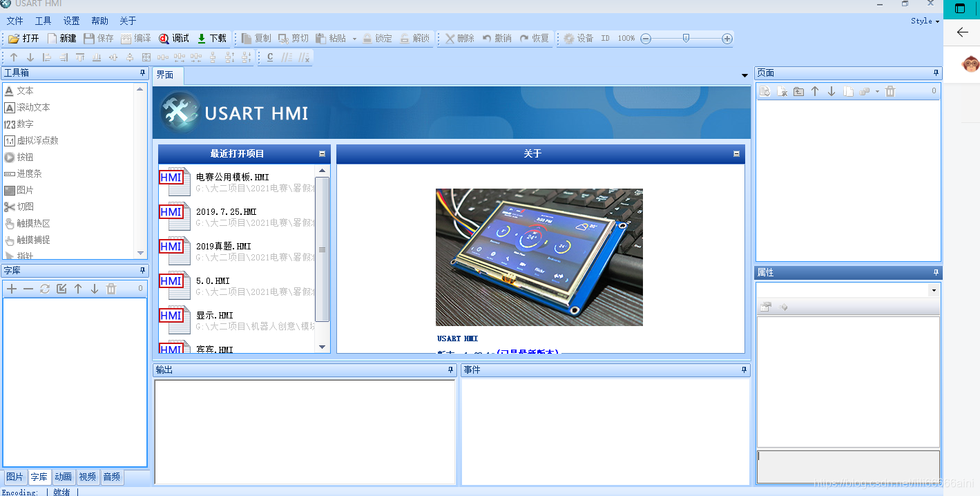Click zoom out minus button

[646, 39]
